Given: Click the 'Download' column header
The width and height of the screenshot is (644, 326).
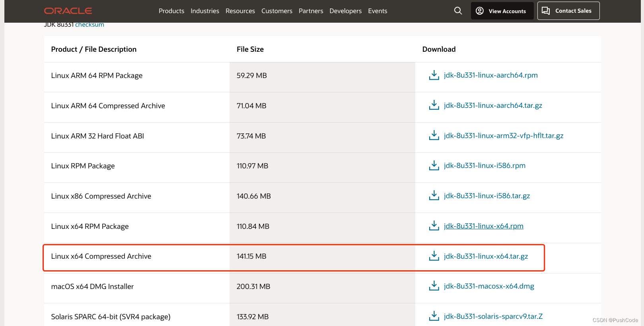Looking at the screenshot, I should pos(439,49).
